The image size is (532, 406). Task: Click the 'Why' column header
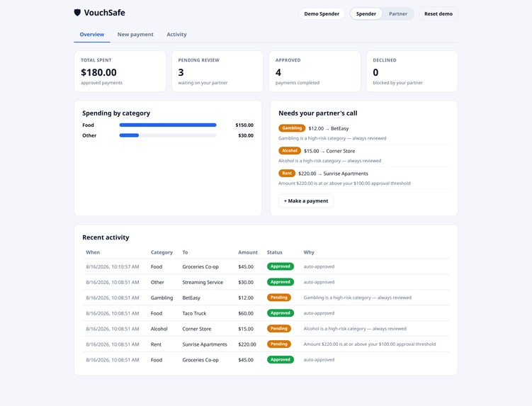(x=309, y=252)
